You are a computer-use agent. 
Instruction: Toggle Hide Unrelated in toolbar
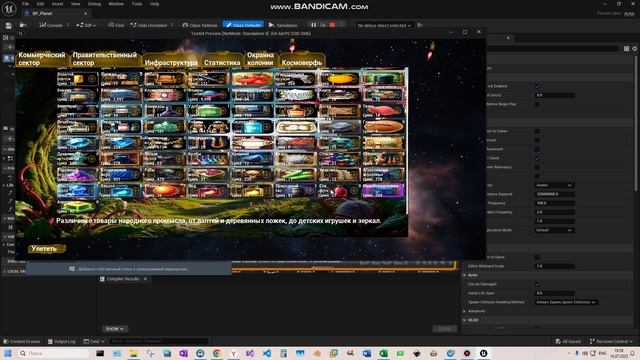click(x=149, y=25)
